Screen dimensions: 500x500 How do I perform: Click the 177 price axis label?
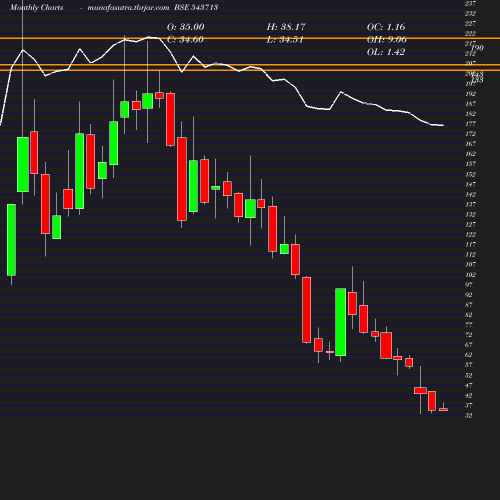click(470, 124)
